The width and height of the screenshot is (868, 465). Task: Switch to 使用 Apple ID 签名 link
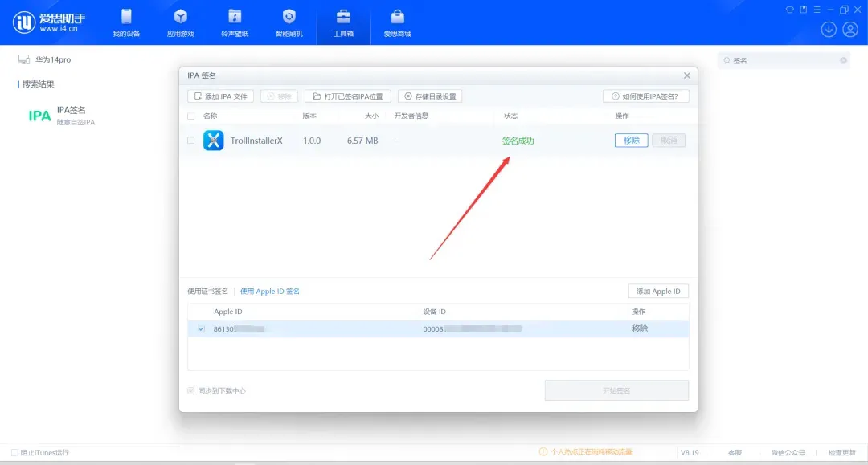270,292
